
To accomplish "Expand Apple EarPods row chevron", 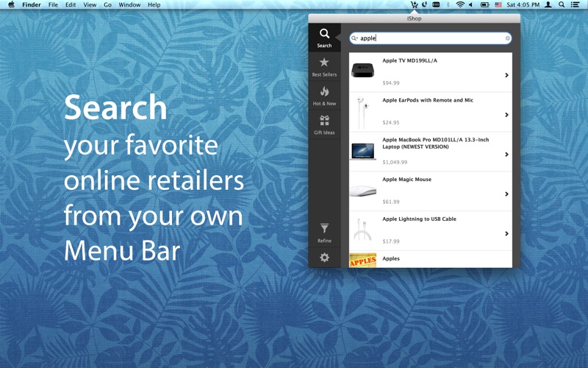I will 506,115.
